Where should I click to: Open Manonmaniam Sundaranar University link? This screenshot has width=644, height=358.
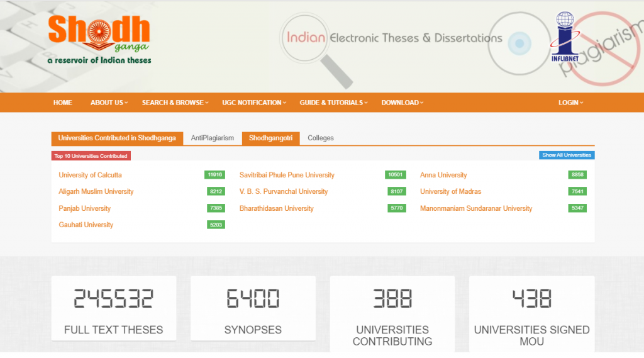pyautogui.click(x=476, y=208)
